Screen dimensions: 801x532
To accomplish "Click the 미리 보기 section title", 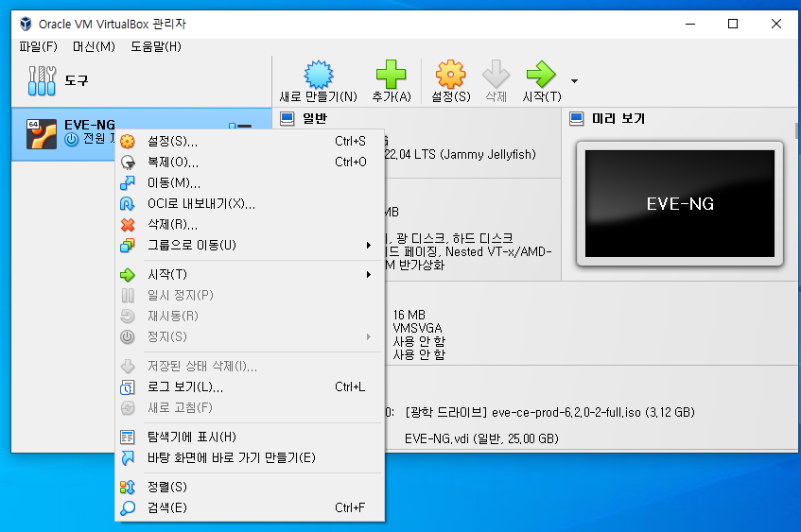I will click(618, 118).
